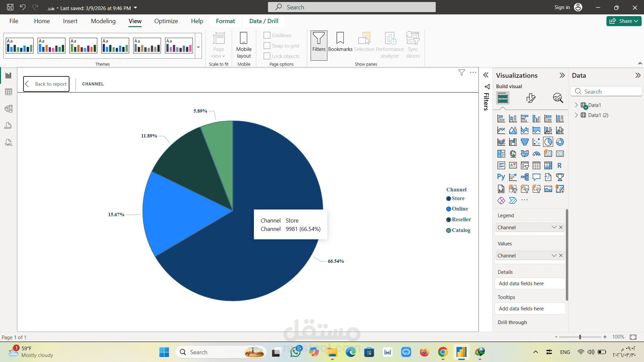Viewport: 644px width, 362px height.
Task: Switch to the Modeling ribbon tab
Action: [x=103, y=21]
